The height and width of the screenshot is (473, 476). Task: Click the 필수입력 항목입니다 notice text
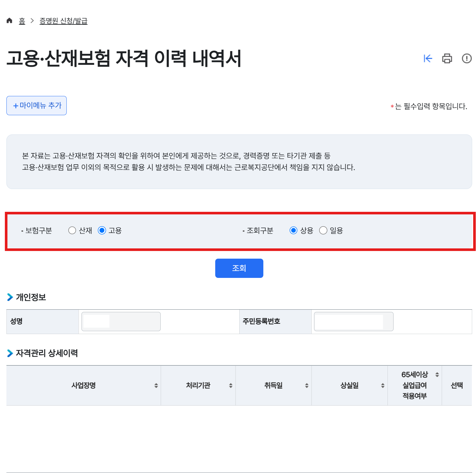pos(429,106)
